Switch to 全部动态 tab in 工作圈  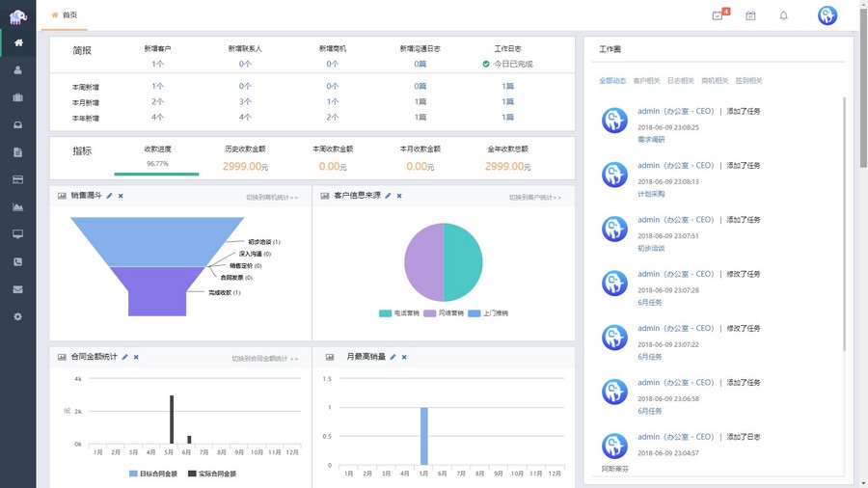coord(612,81)
